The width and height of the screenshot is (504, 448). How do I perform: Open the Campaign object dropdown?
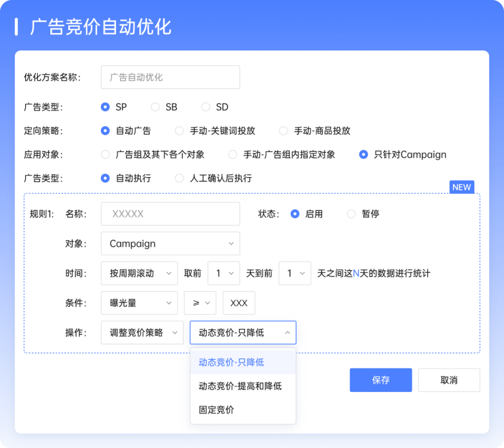click(x=170, y=244)
